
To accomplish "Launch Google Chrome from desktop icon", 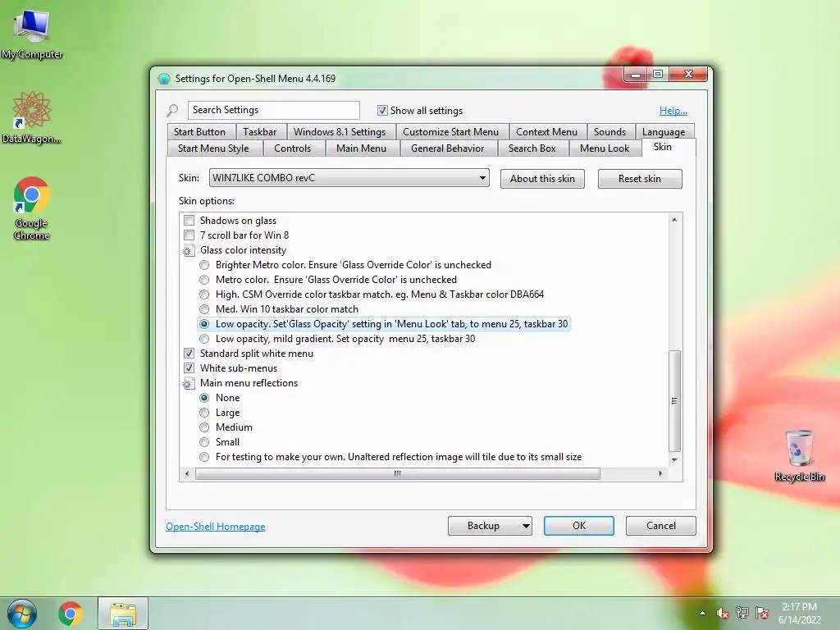I will coord(31,208).
